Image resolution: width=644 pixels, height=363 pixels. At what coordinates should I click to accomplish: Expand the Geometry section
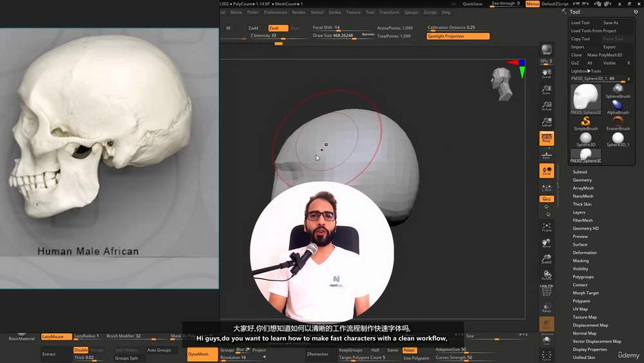pyautogui.click(x=582, y=180)
